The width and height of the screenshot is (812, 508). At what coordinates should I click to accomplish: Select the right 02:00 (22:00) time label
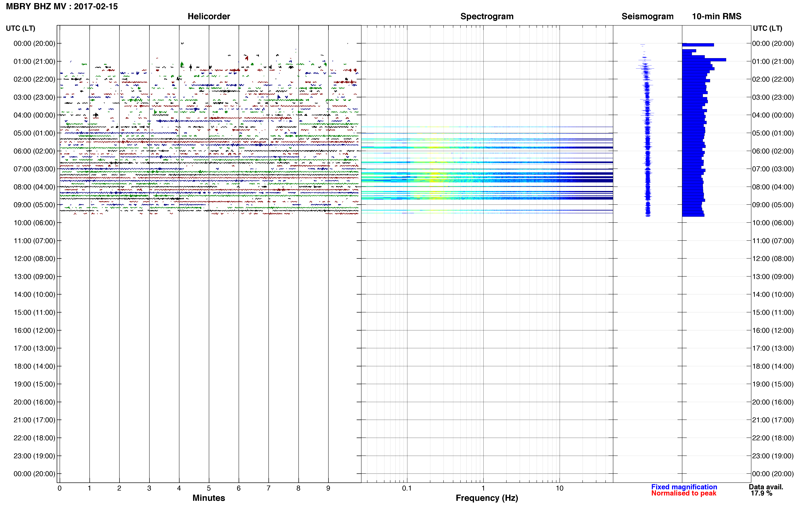[773, 79]
